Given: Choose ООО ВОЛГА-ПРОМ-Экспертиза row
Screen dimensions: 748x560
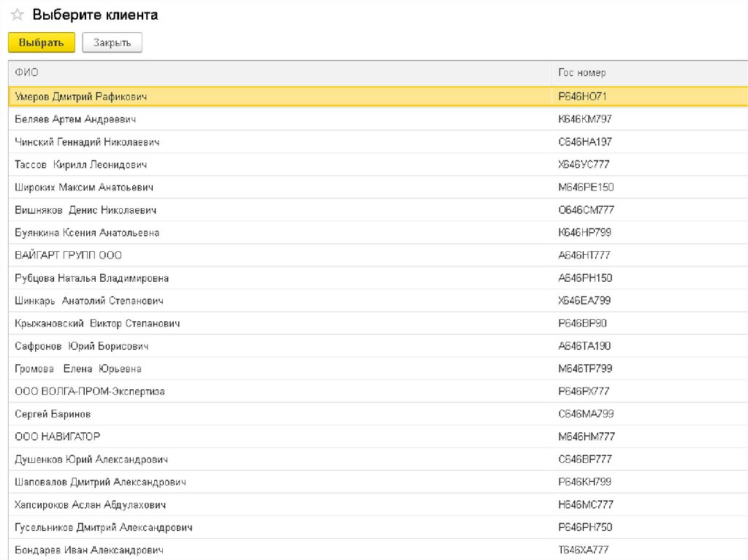Looking at the screenshot, I should point(90,391).
